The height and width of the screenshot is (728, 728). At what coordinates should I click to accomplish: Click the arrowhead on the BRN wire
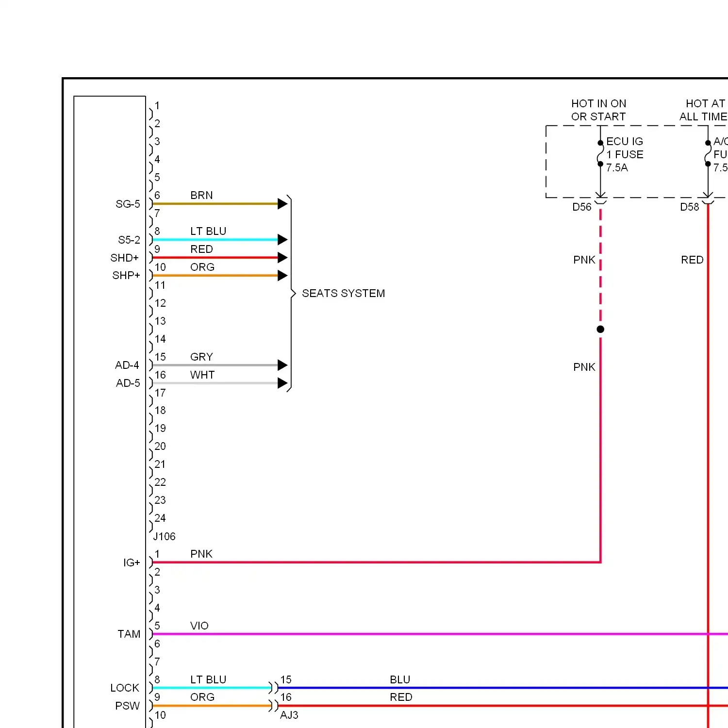(282, 204)
